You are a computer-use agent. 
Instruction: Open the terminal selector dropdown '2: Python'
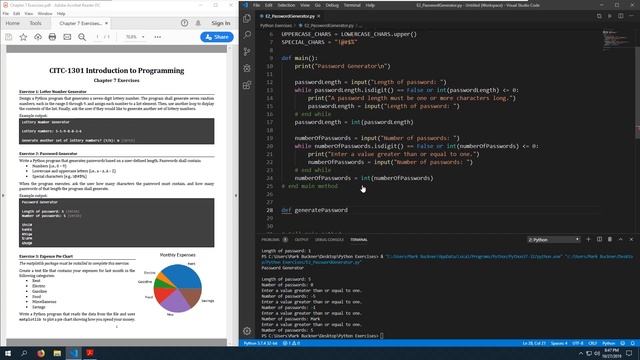pos(553,240)
